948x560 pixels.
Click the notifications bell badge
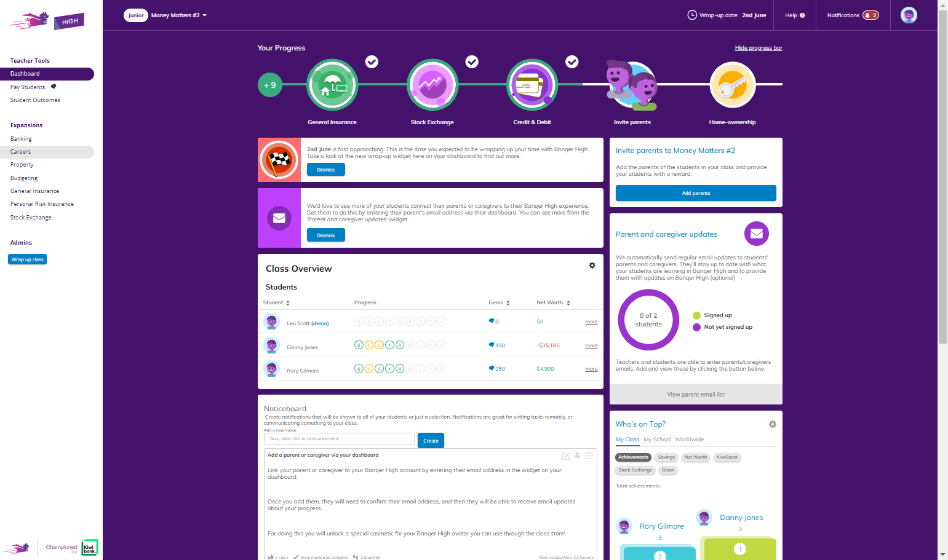click(x=870, y=15)
